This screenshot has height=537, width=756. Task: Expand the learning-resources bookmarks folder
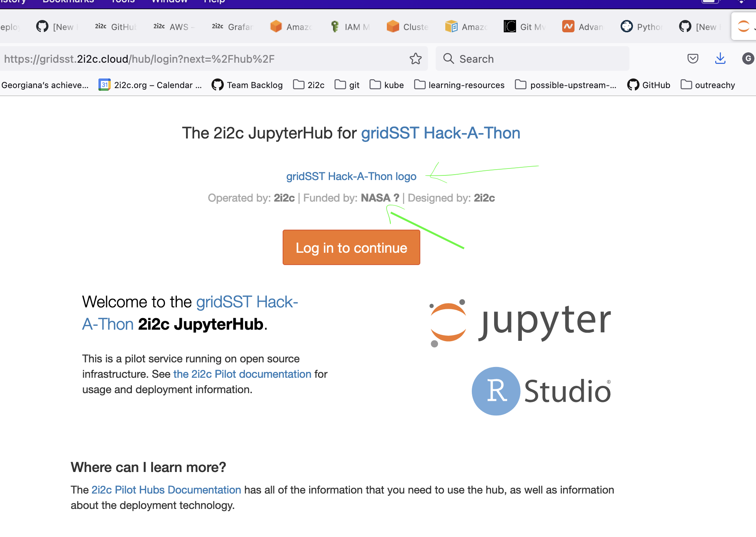459,85
